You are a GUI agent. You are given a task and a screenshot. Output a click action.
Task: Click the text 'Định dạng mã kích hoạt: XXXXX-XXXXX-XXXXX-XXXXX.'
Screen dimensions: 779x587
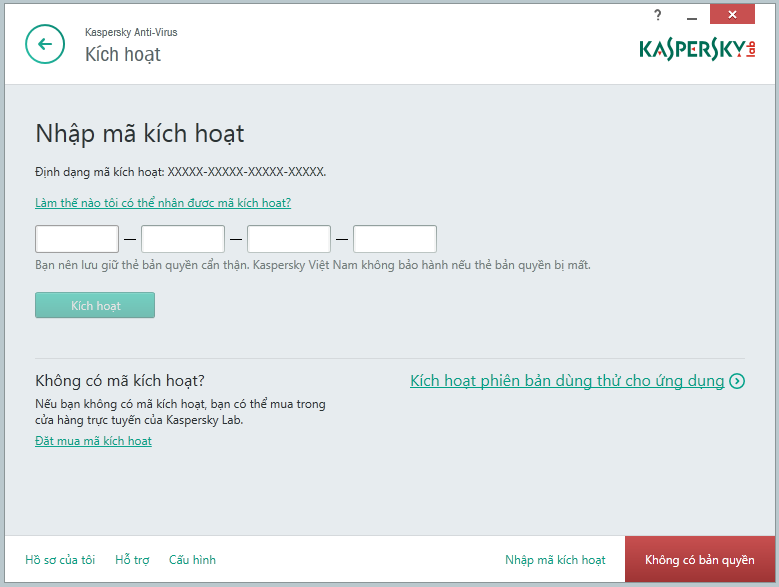pyautogui.click(x=180, y=172)
